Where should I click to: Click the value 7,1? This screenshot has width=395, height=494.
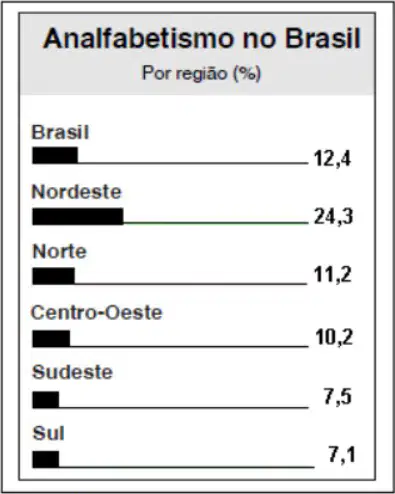pos(342,455)
